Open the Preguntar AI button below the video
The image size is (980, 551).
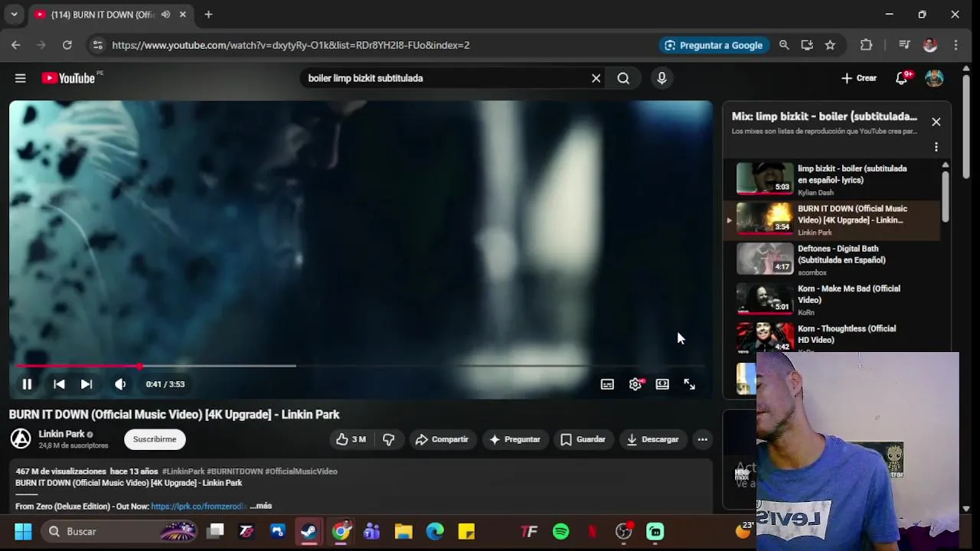click(515, 439)
